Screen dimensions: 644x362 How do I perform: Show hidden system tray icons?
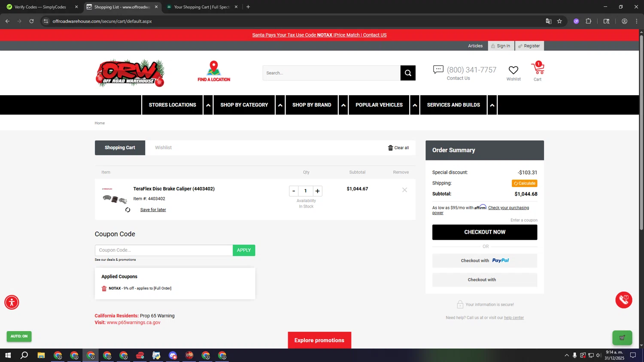pyautogui.click(x=567, y=355)
